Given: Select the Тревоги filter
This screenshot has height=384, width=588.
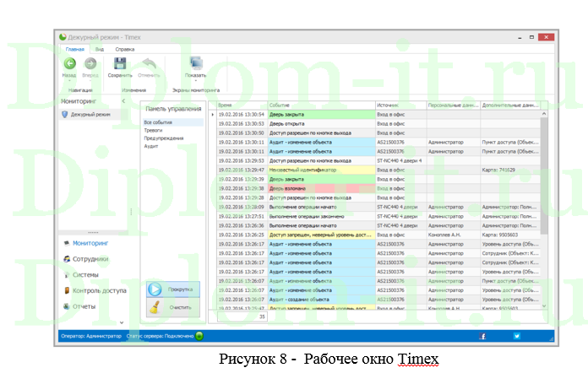Looking at the screenshot, I should [152, 131].
